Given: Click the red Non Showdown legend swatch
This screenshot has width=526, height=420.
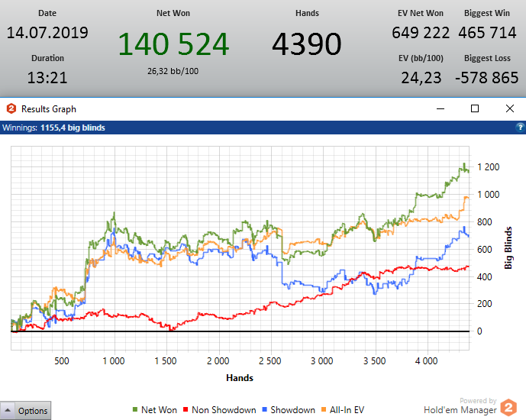Looking at the screenshot, I should pyautogui.click(x=186, y=409).
